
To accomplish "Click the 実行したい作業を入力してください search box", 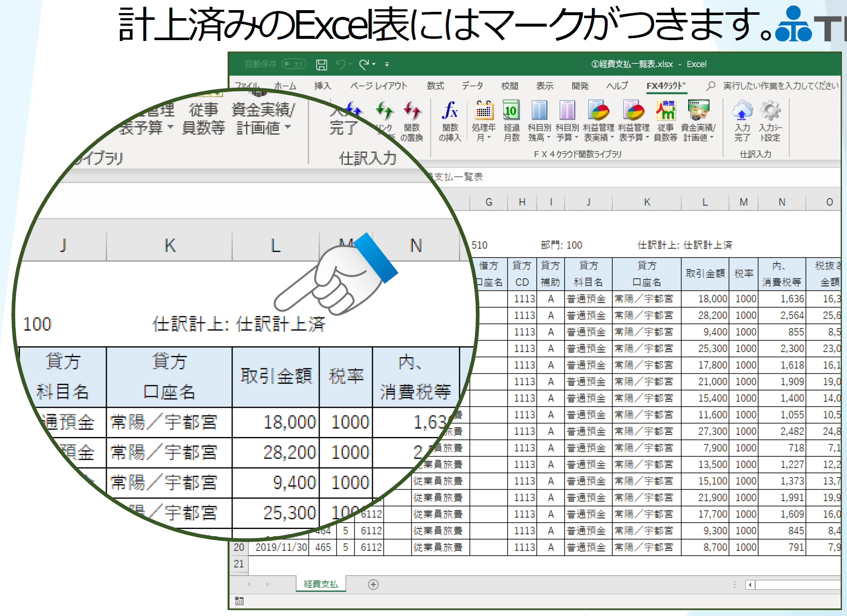I will [x=756, y=86].
